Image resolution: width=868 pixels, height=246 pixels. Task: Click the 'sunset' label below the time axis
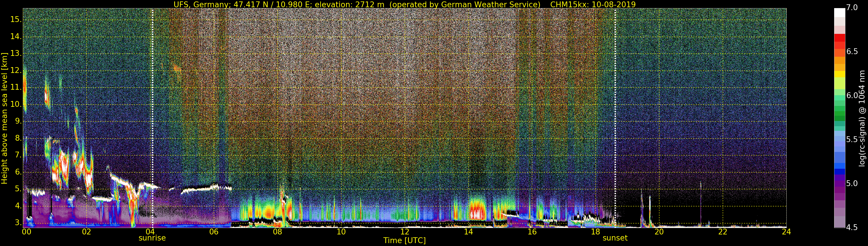[615, 238]
